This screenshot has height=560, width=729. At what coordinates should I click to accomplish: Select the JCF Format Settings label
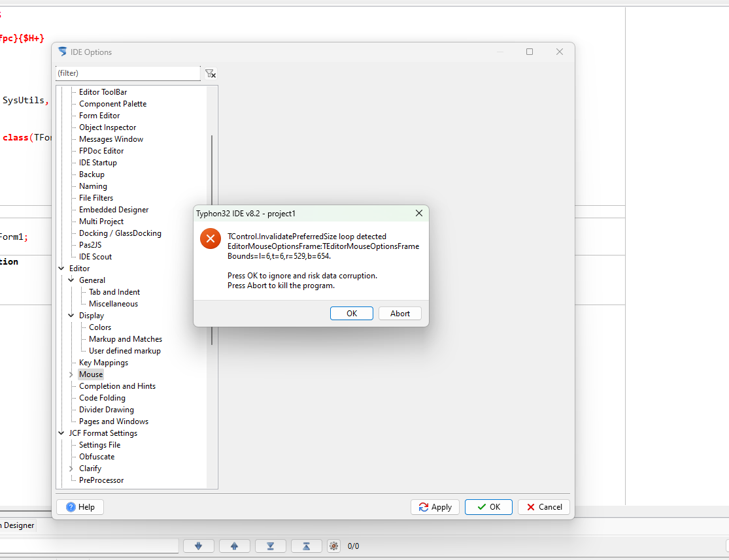coord(103,433)
